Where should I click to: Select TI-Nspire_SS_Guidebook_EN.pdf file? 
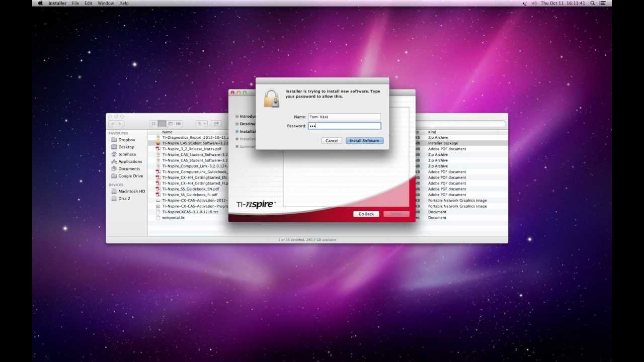click(x=187, y=189)
